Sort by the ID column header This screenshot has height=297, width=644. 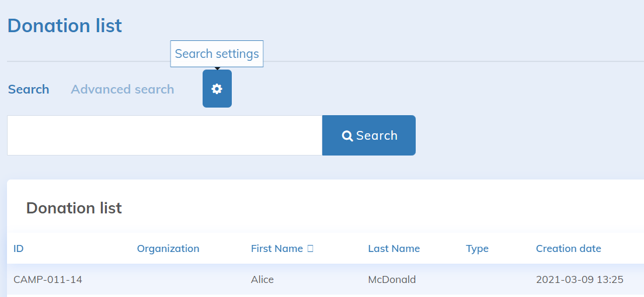click(x=19, y=248)
